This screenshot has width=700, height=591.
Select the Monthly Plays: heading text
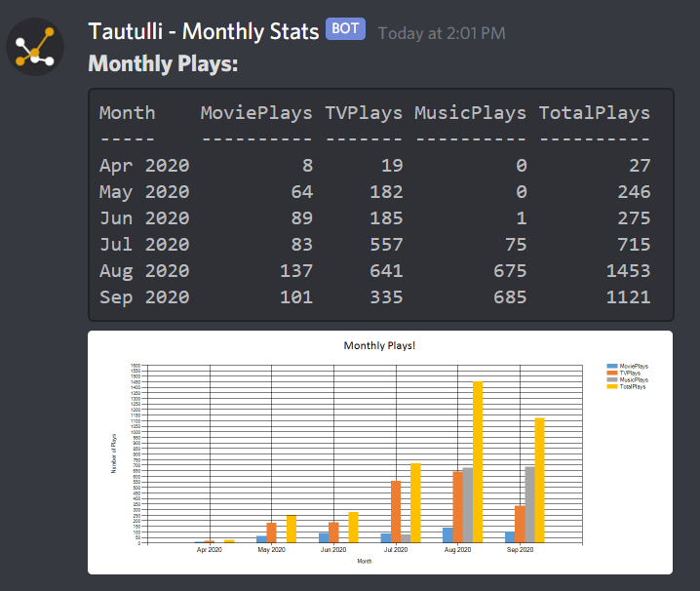(163, 63)
